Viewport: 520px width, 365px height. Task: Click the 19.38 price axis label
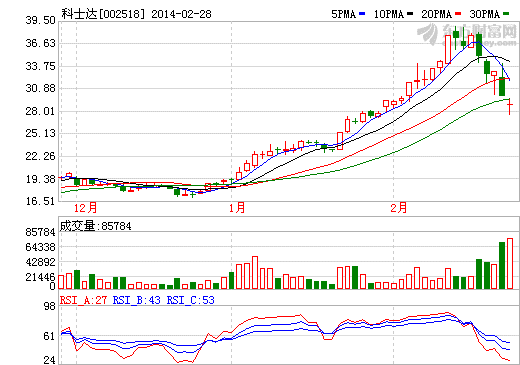click(x=40, y=179)
